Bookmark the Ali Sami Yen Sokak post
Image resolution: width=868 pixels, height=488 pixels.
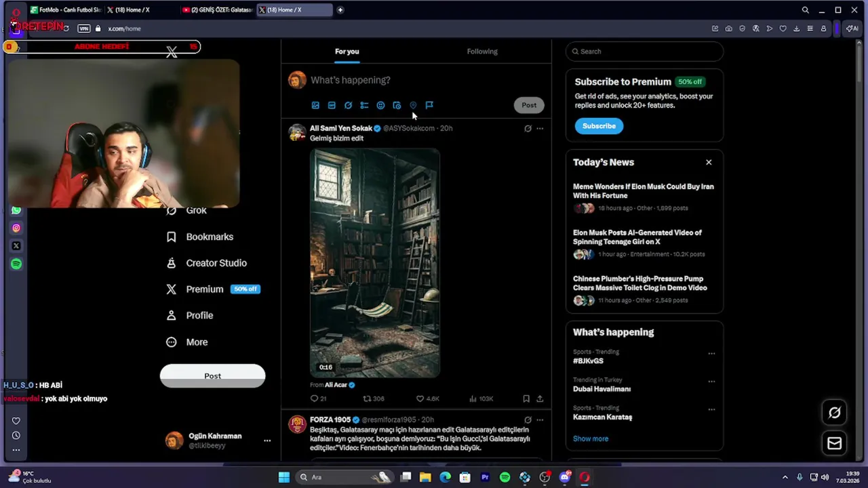[x=526, y=399]
